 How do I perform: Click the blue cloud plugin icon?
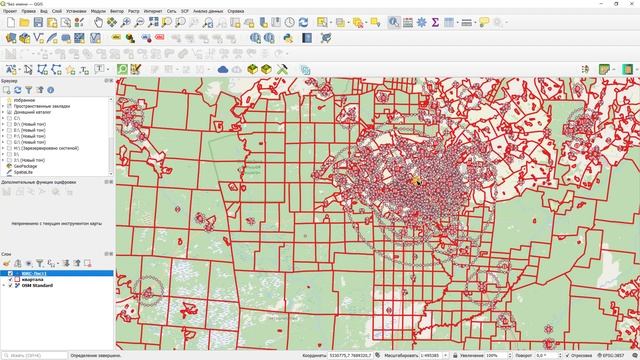point(223,70)
